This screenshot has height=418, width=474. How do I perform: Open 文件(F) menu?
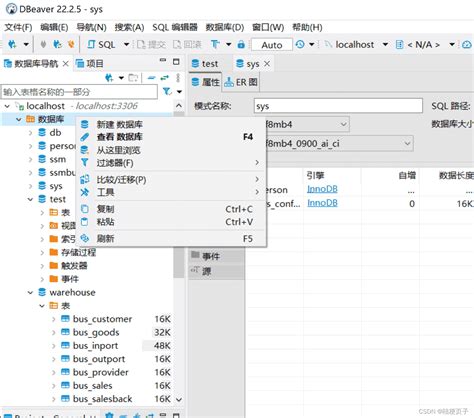(18, 27)
